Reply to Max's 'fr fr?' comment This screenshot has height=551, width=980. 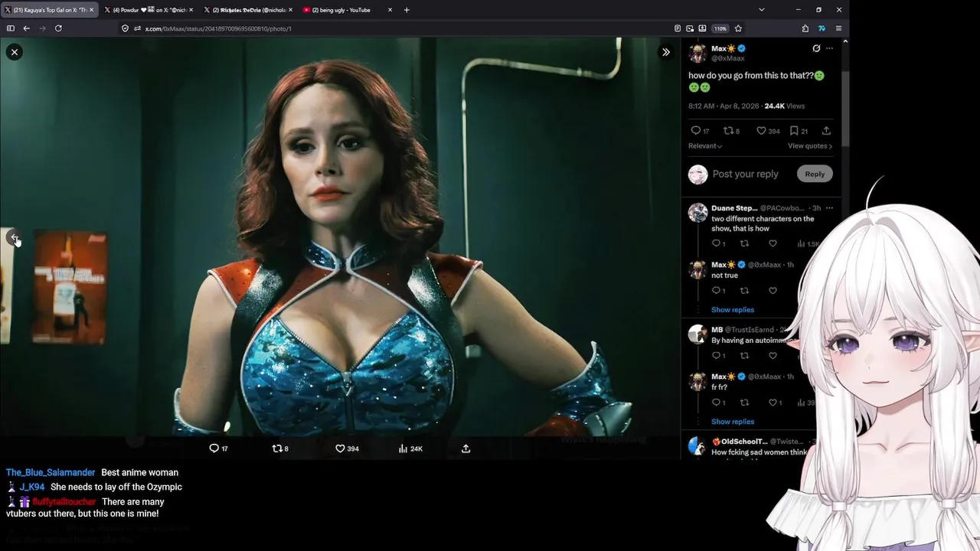pyautogui.click(x=717, y=403)
